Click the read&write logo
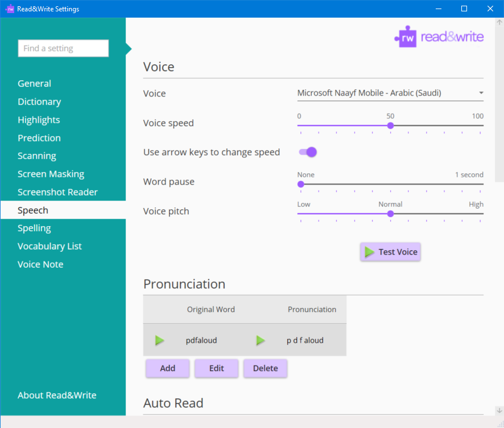The width and height of the screenshot is (504, 428). pos(439,36)
